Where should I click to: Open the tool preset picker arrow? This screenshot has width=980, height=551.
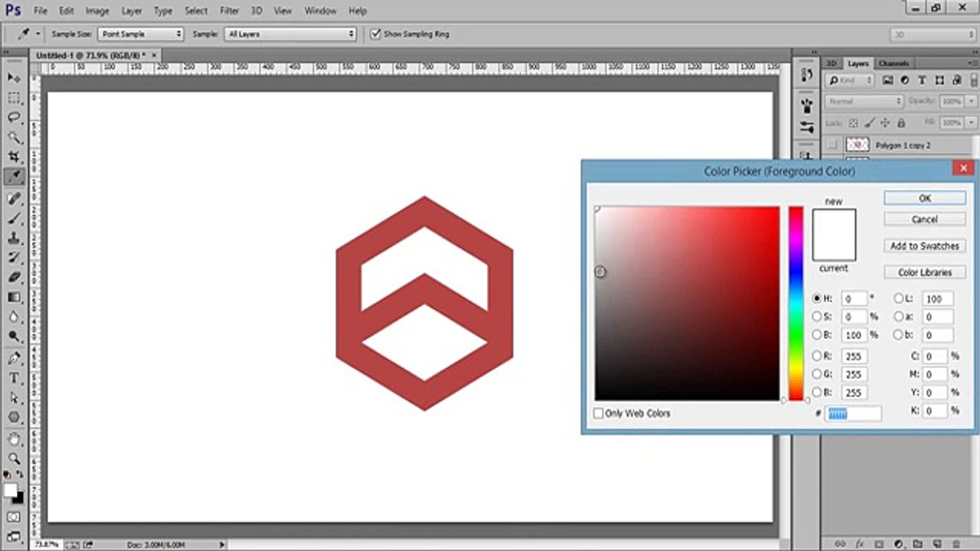coord(38,34)
